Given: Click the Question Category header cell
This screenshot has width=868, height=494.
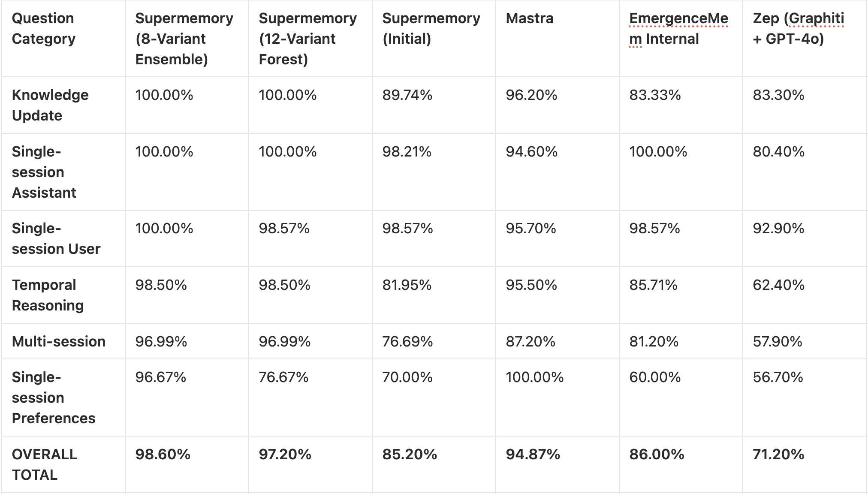Looking at the screenshot, I should point(43,29).
